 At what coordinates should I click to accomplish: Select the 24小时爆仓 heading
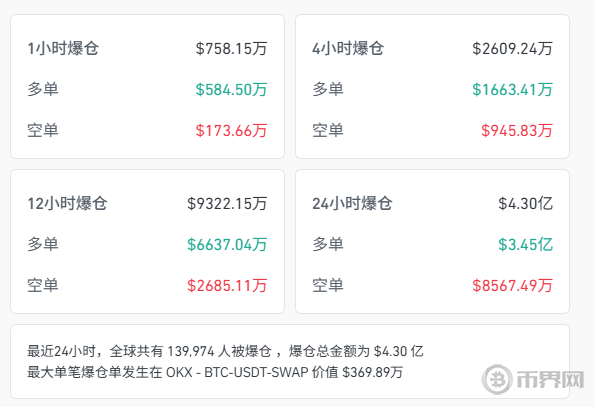click(352, 203)
